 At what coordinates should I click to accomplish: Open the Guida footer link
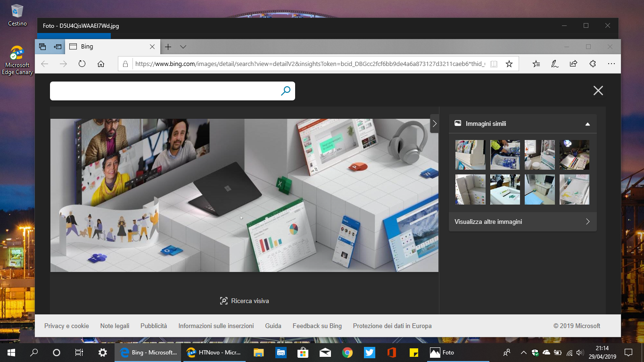point(273,326)
